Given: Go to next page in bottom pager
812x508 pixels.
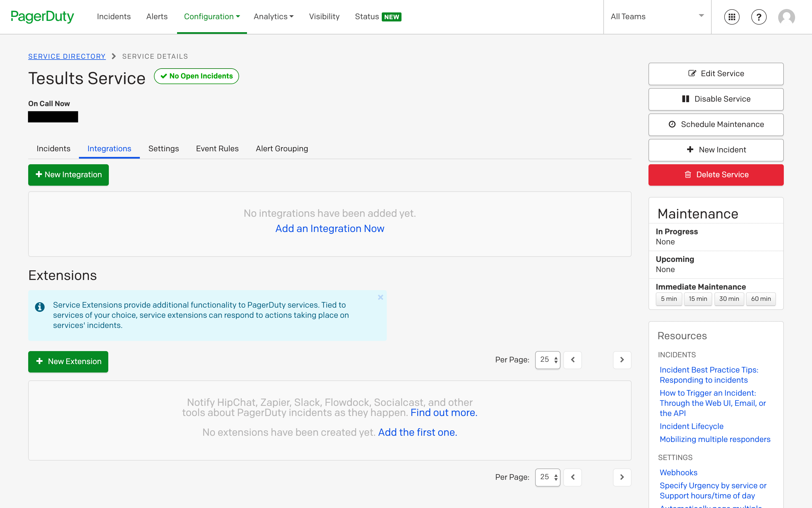Looking at the screenshot, I should (x=622, y=477).
